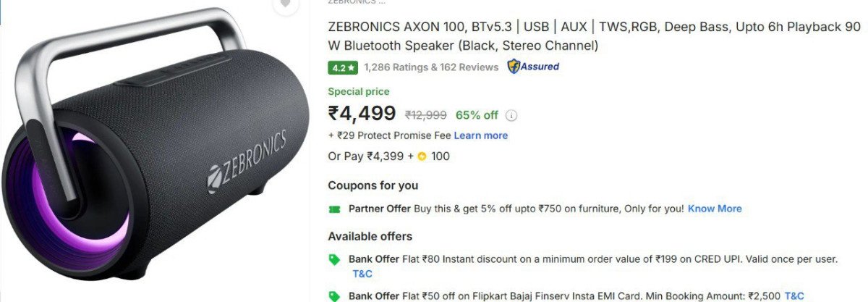Image resolution: width=868 pixels, height=302 pixels.
Task: Click the Flipkart Assured badge
Action: pyautogui.click(x=532, y=67)
